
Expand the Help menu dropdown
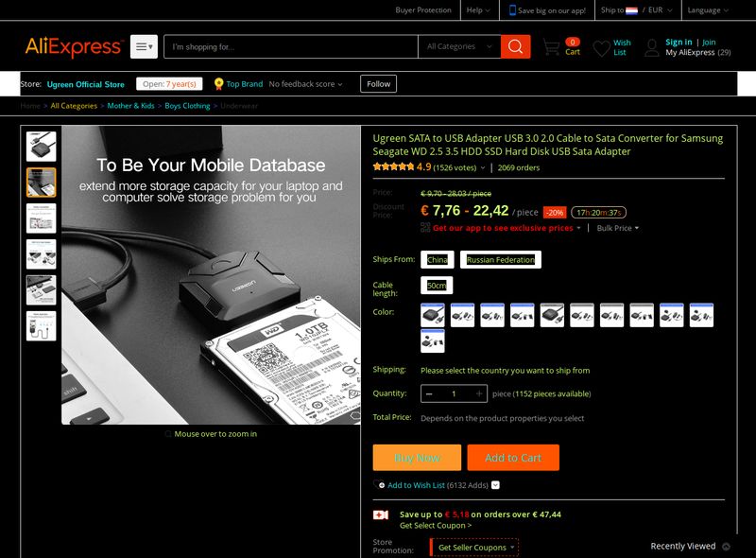(x=478, y=10)
